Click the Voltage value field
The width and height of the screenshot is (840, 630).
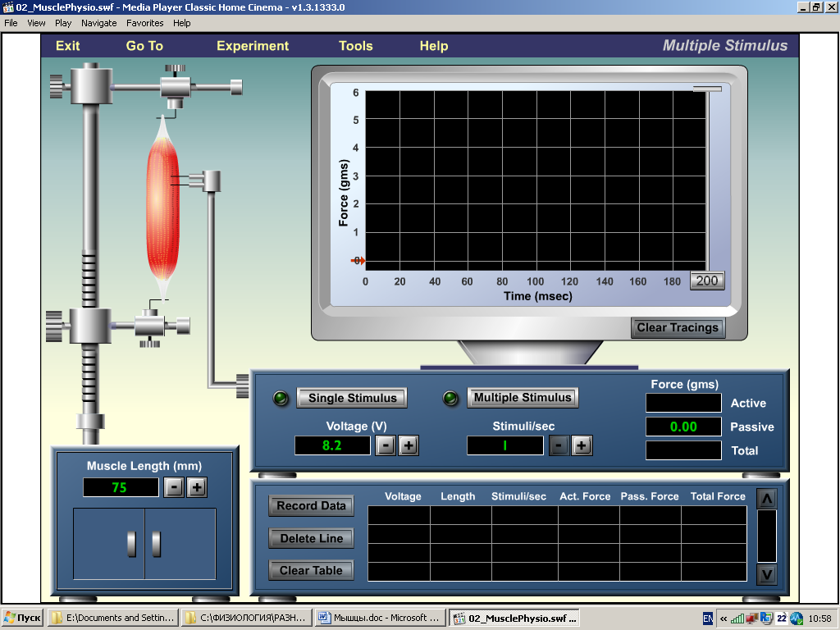point(332,445)
